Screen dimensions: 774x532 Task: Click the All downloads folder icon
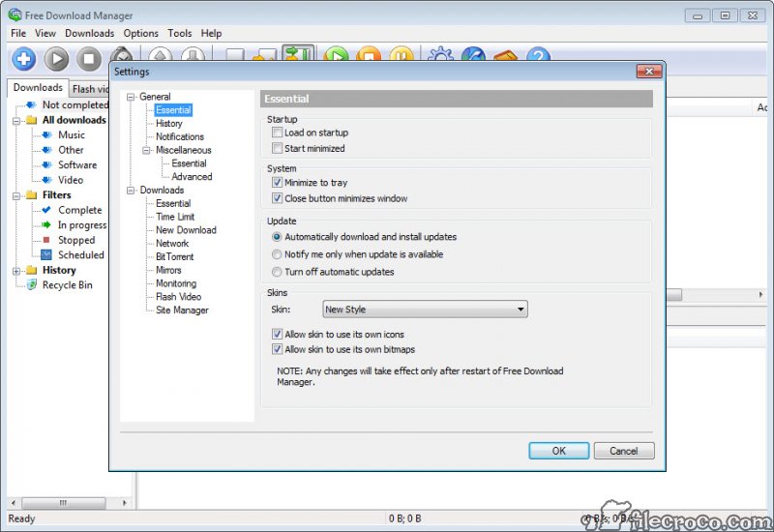tap(32, 120)
